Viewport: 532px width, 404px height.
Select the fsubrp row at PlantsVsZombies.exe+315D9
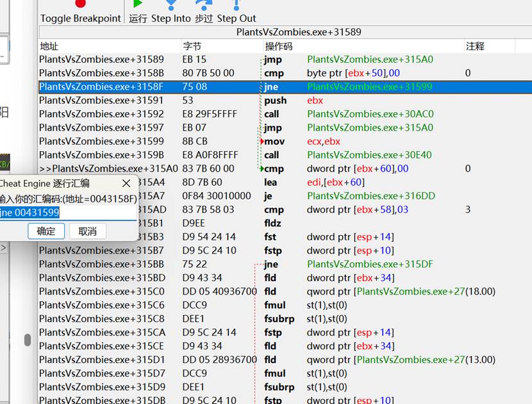point(285,387)
